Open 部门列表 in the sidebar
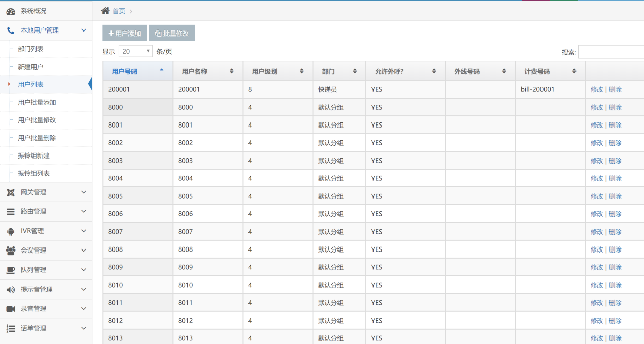644x344 pixels. click(30, 49)
